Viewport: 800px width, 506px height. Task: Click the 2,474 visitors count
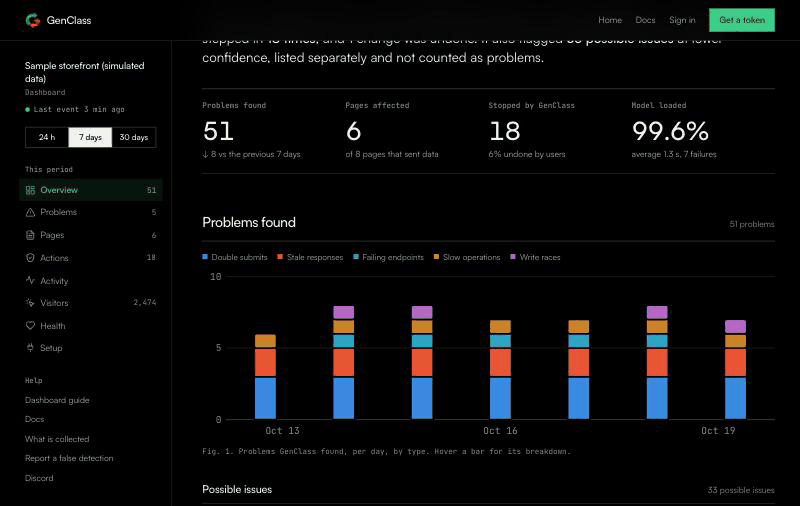tap(145, 302)
